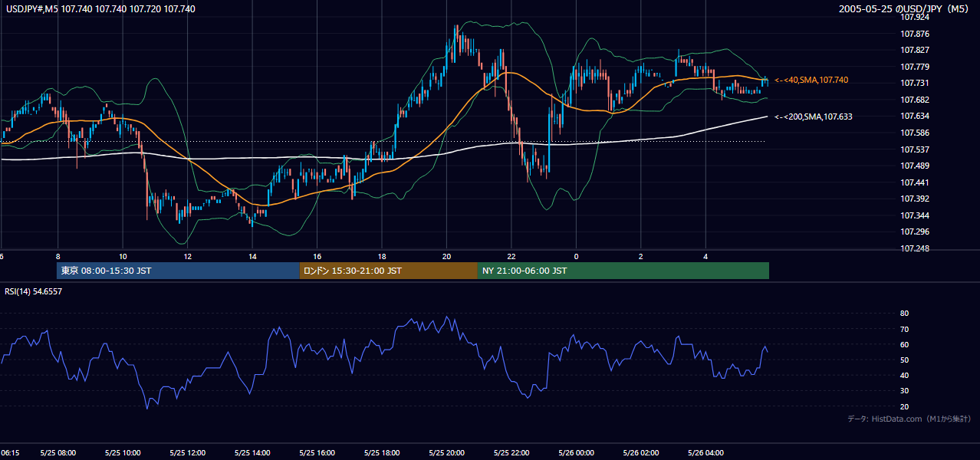This screenshot has height=460, width=980.
Task: Select the ロンドン 15:30-21:00 JST session bar
Action: click(388, 271)
